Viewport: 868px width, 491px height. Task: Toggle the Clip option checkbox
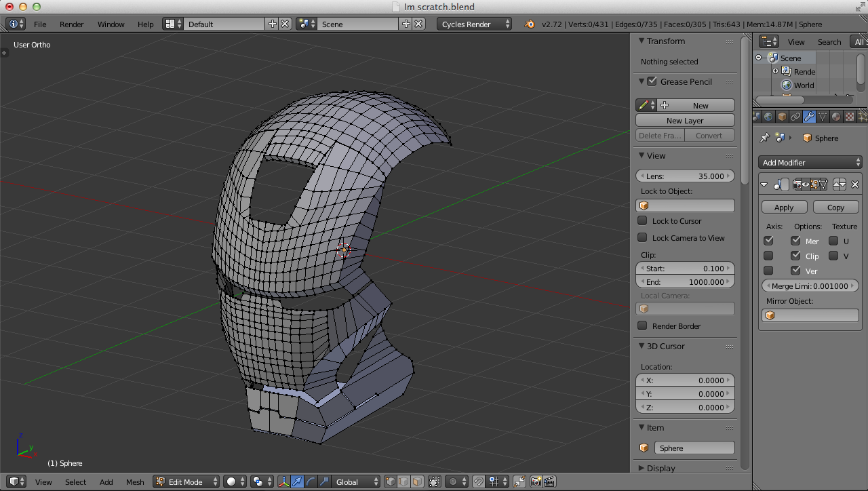795,256
